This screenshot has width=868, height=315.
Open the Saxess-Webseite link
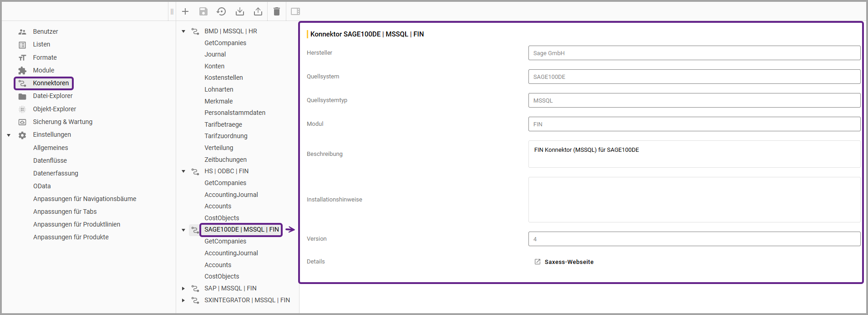click(569, 262)
